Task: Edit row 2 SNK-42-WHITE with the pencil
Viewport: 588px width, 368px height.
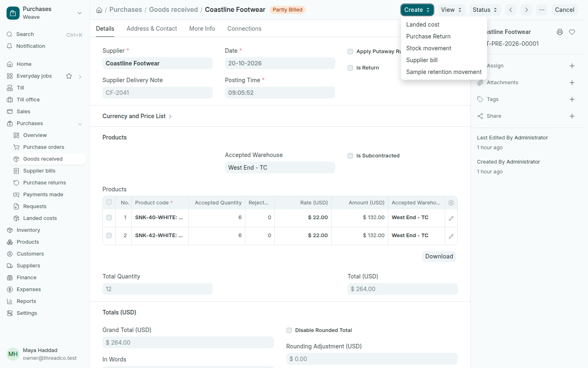Action: pos(451,236)
